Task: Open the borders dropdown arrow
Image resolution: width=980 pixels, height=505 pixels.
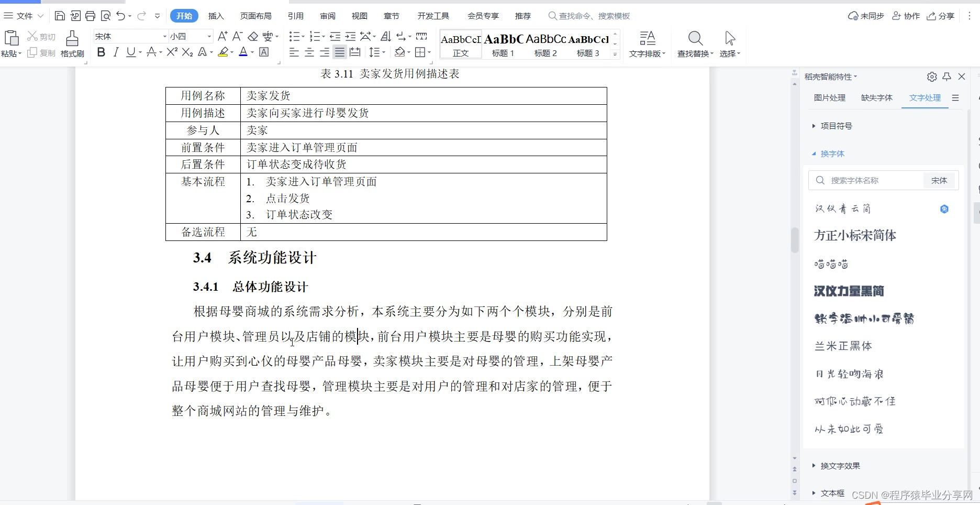Action: point(429,52)
